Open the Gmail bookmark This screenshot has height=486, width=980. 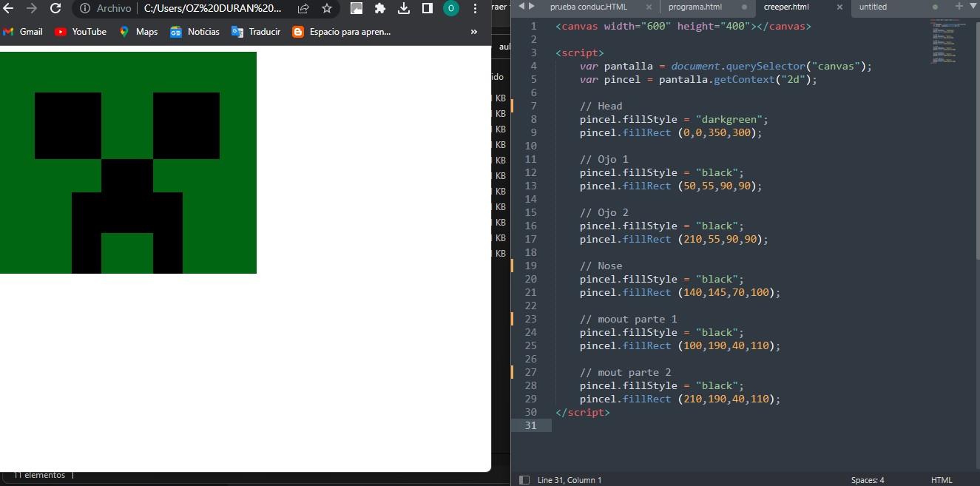pos(23,32)
